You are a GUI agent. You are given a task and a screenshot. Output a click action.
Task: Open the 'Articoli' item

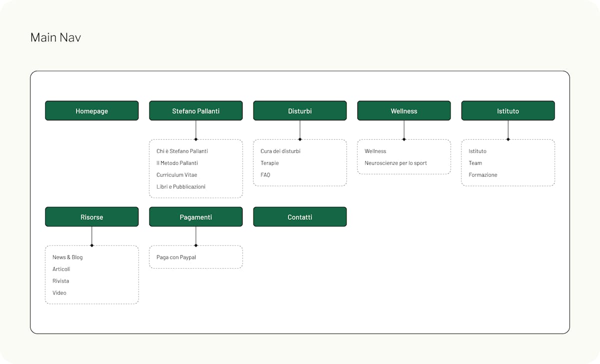coord(61,269)
